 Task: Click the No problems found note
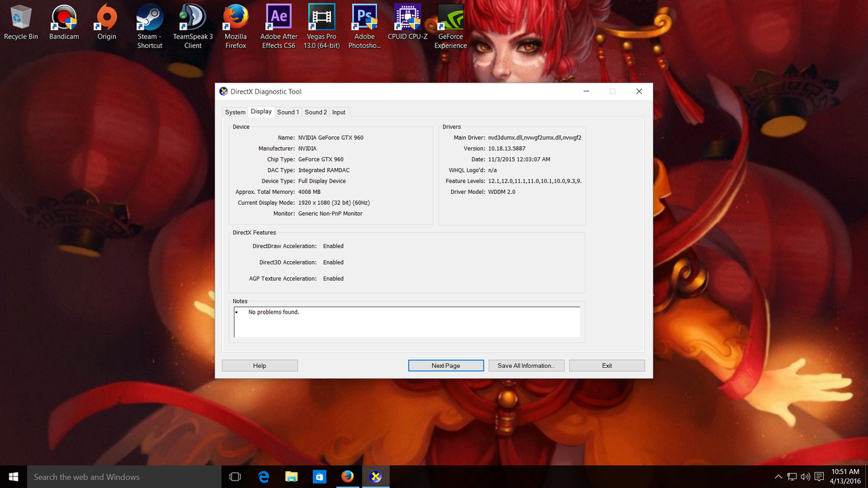point(274,312)
